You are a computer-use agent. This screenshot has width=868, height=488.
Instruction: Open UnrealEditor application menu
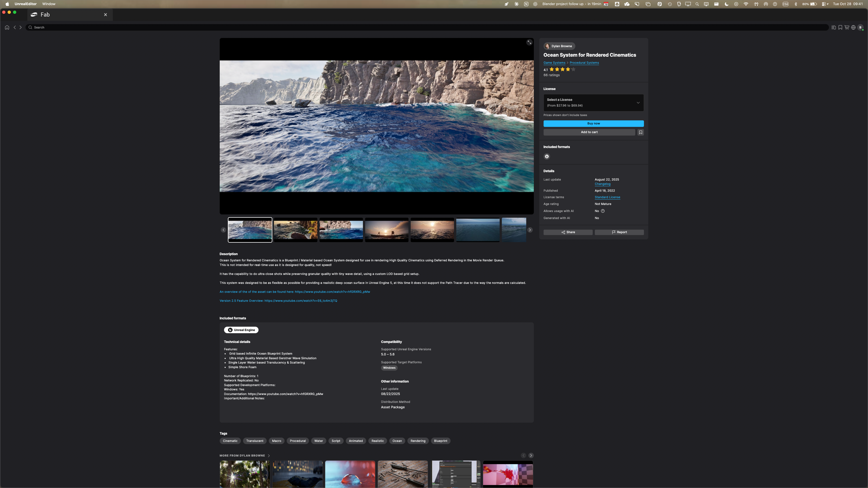(x=26, y=4)
